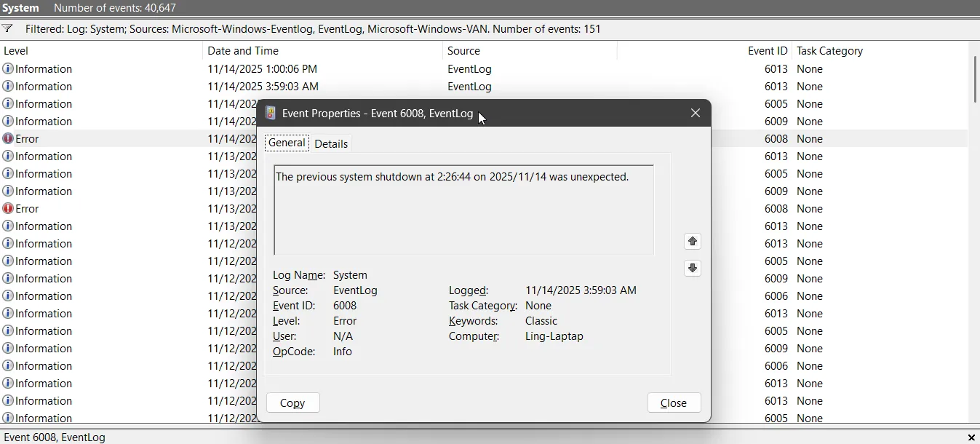Go to previous event with up arrow
The height and width of the screenshot is (444, 980).
[693, 241]
